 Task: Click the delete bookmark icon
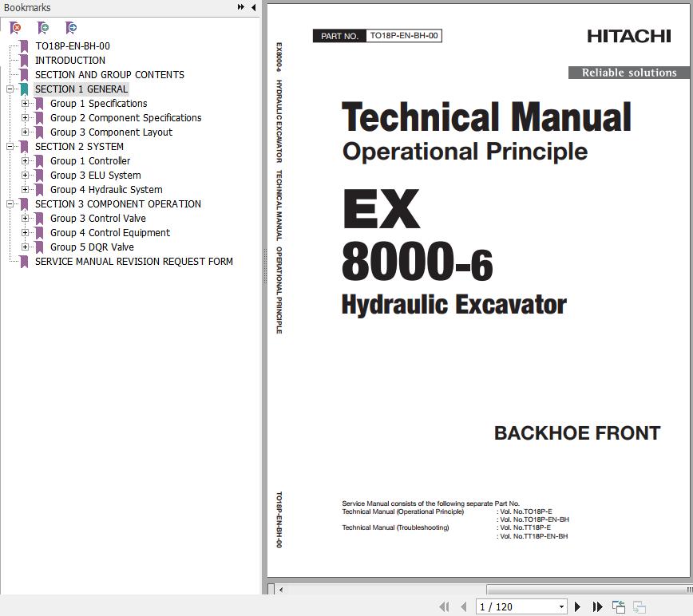pyautogui.click(x=15, y=28)
